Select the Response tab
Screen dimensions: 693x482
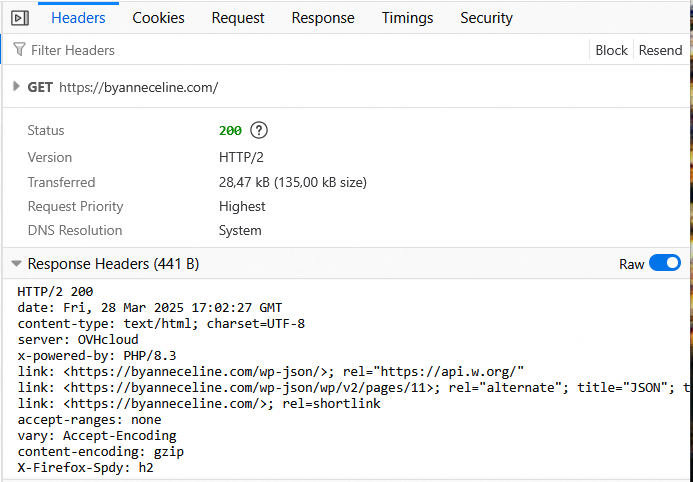[323, 18]
